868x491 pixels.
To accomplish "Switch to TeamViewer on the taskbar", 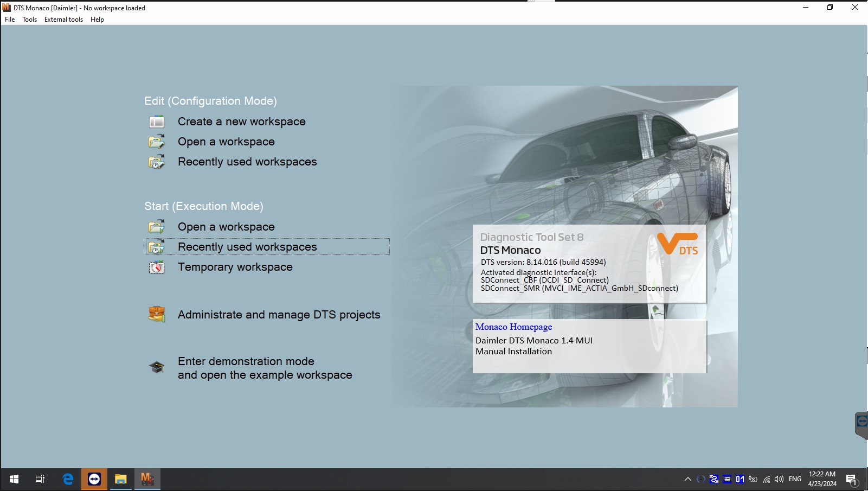I will click(94, 479).
